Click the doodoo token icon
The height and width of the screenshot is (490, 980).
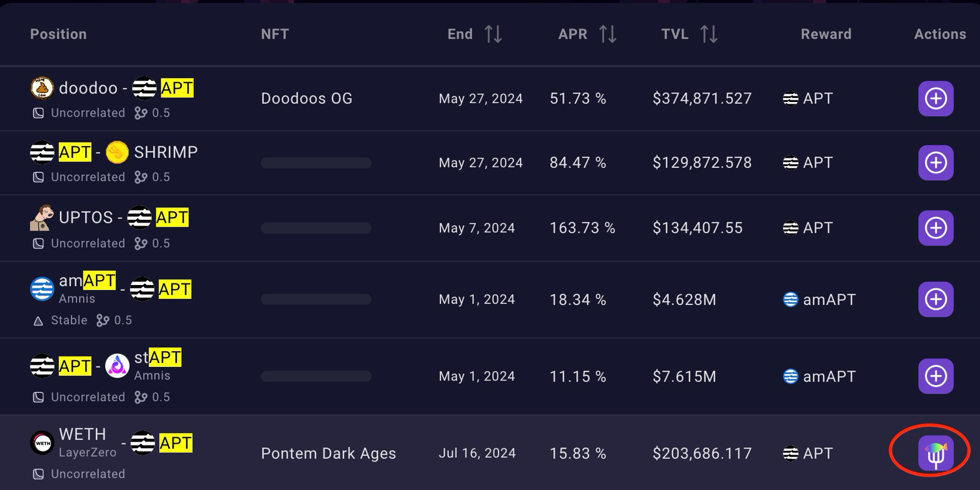tap(42, 88)
